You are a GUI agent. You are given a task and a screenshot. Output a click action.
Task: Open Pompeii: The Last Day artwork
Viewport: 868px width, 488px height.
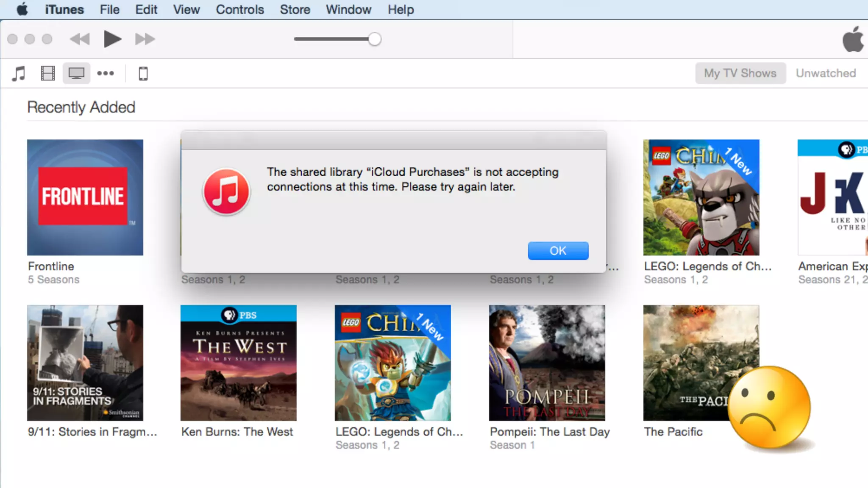(x=547, y=363)
